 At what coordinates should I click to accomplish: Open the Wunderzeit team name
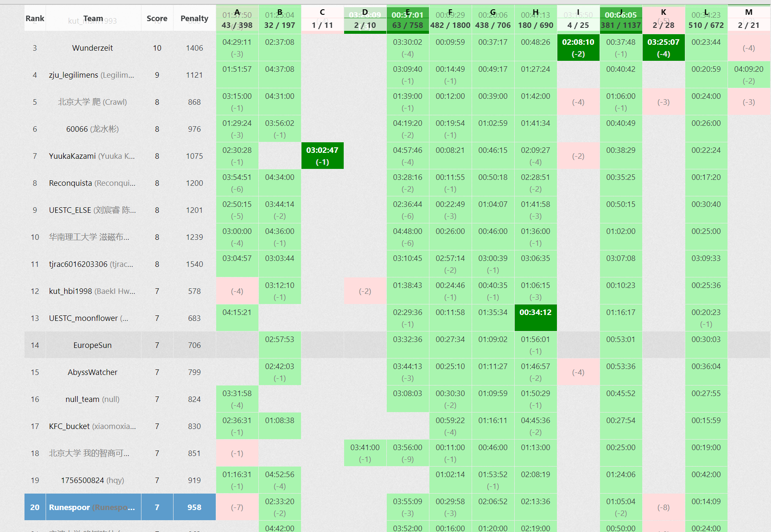coord(92,48)
